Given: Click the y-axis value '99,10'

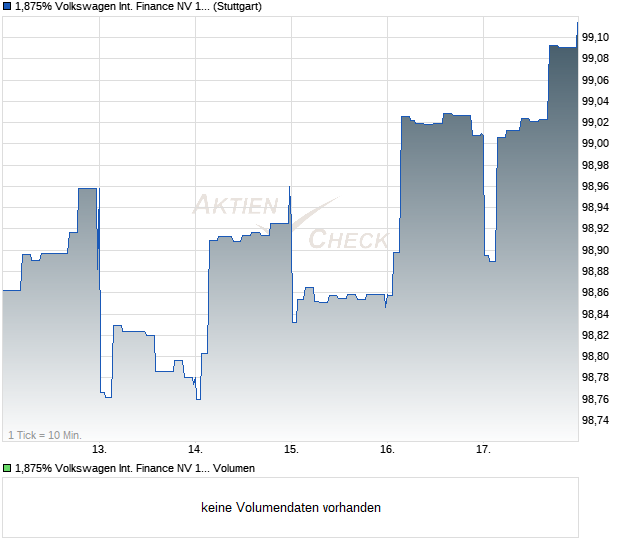Looking at the screenshot, I should click(x=595, y=38).
